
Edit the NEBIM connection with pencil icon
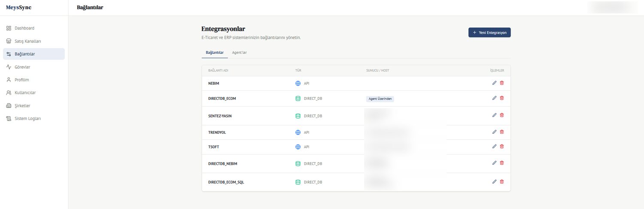coord(494,83)
